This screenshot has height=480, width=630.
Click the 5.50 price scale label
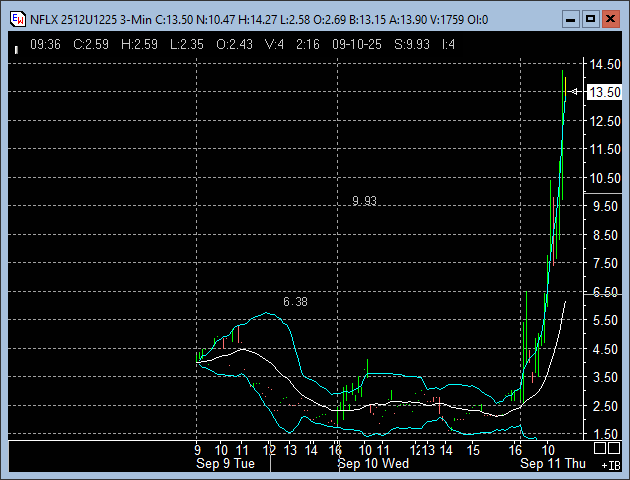(x=605, y=321)
